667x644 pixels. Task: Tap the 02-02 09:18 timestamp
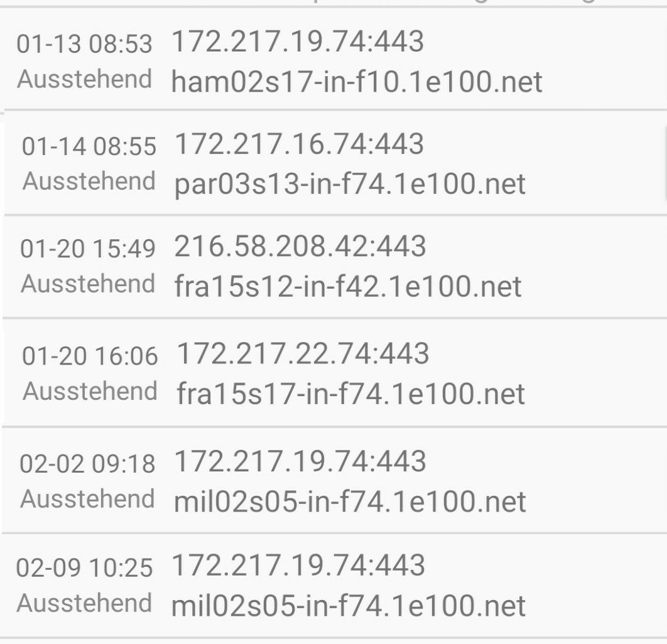(87, 463)
